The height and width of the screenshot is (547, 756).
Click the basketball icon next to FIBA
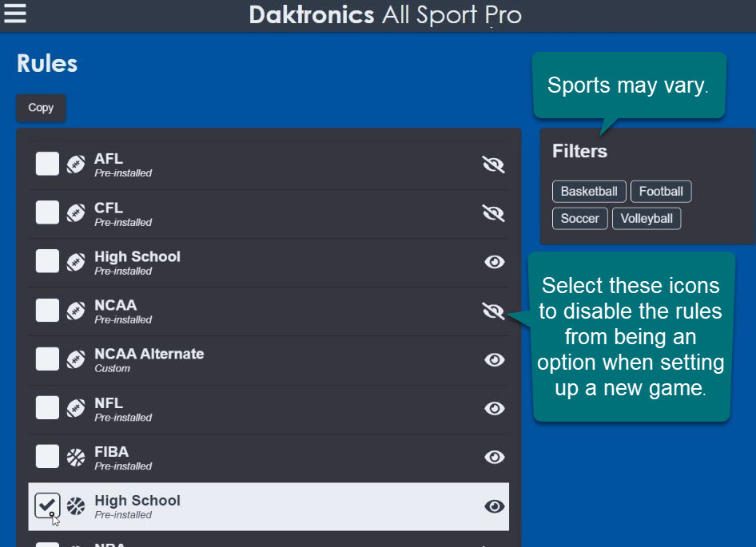click(x=75, y=456)
